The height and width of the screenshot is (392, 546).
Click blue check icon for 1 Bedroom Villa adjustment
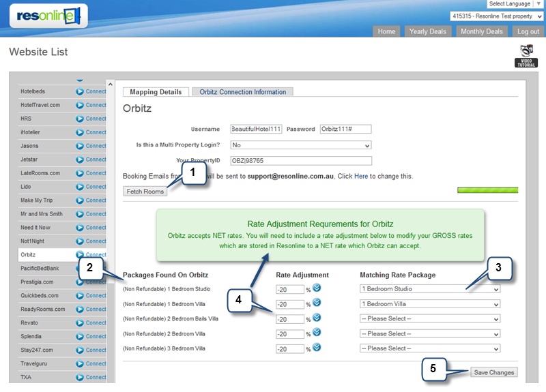pyautogui.click(x=317, y=303)
